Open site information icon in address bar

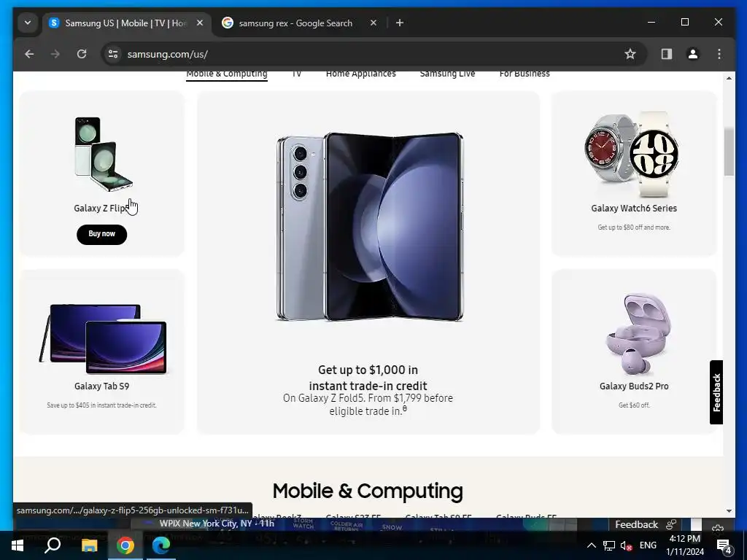coord(113,54)
